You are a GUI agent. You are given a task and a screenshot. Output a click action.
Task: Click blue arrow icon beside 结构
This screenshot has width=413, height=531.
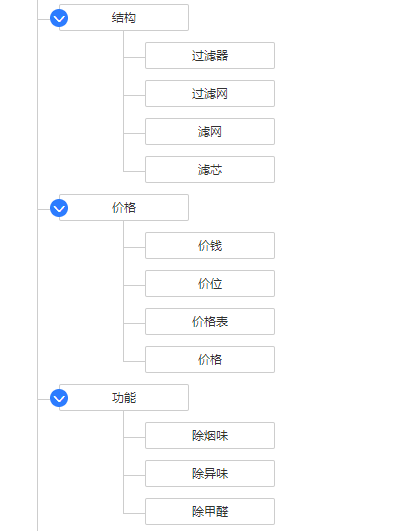pyautogui.click(x=59, y=18)
